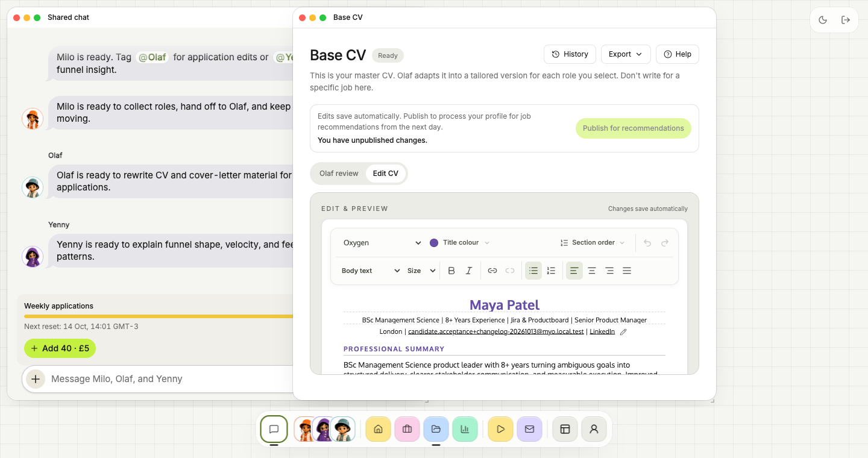This screenshot has width=868, height=458.
Task: Click the play icon in the dock
Action: click(x=500, y=429)
